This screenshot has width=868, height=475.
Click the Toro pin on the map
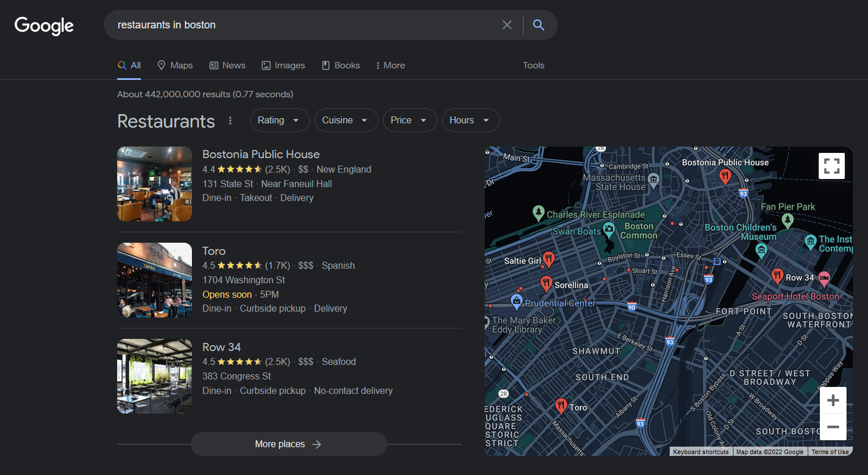tap(561, 405)
